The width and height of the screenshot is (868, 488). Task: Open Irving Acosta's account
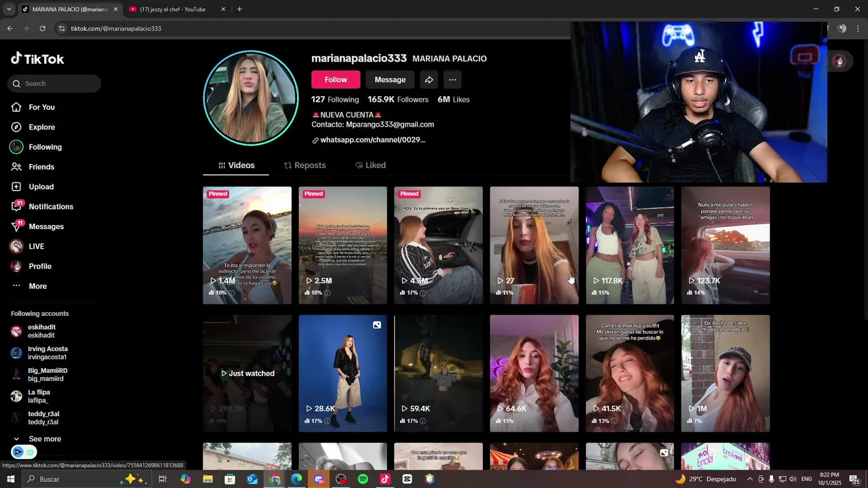[x=41, y=353]
